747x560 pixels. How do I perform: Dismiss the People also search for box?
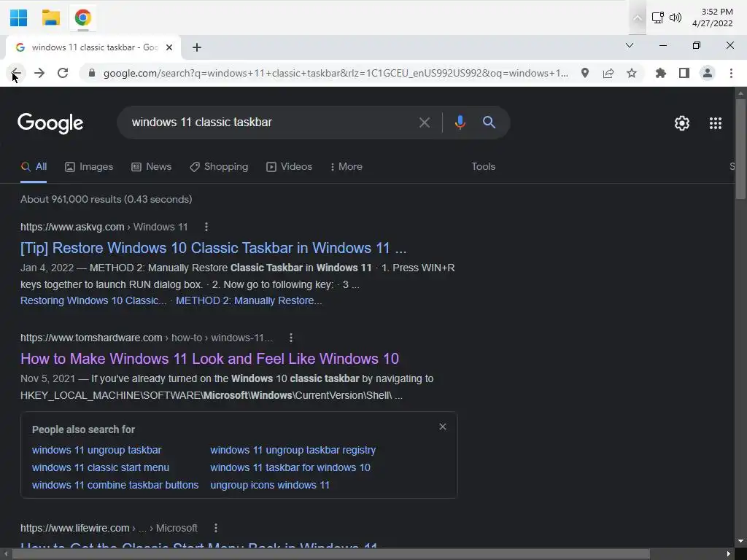(x=443, y=427)
